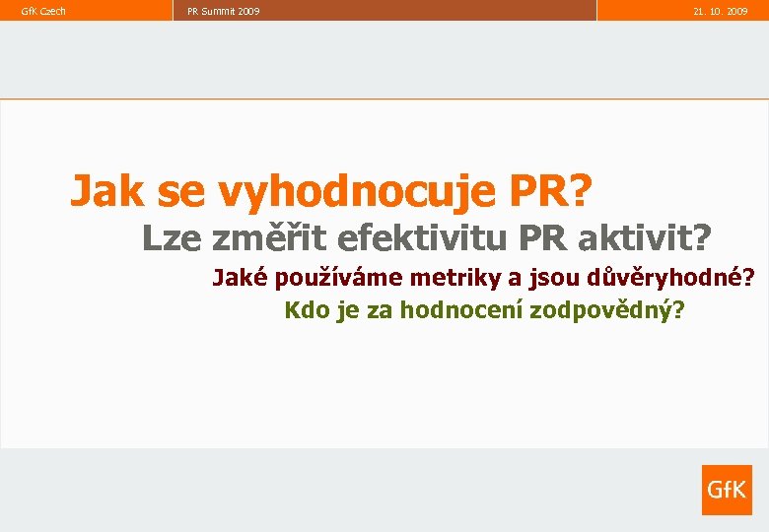Viewport: 769px width, 532px height.
Task: Click the GfK logo in the corner
Action: click(727, 490)
